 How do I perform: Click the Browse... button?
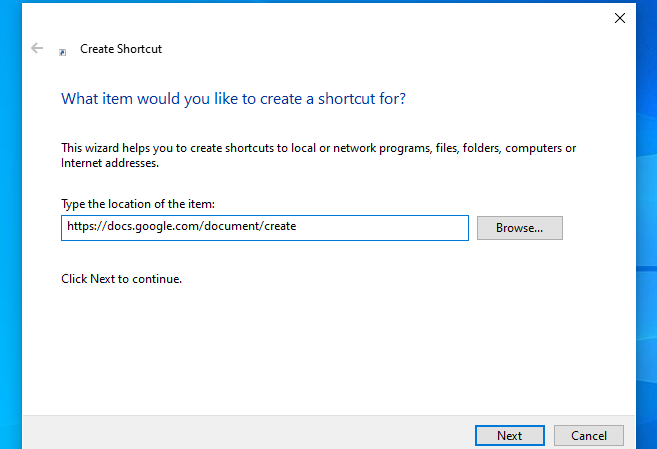[x=519, y=228]
